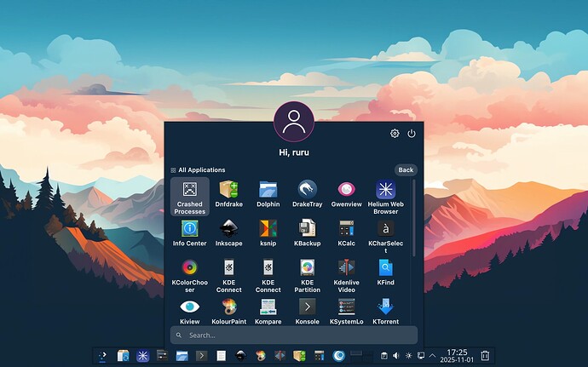Click the clock showing 17:25 in taskbar

pyautogui.click(x=457, y=355)
